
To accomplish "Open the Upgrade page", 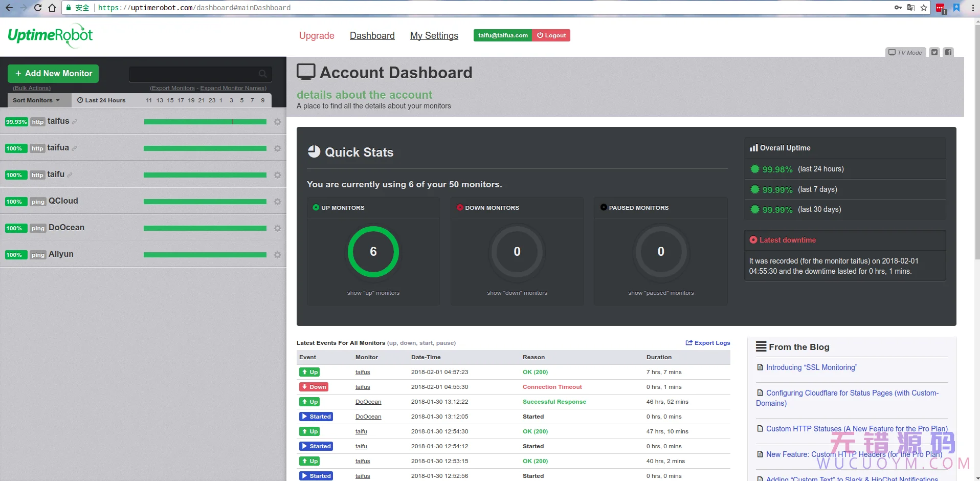I will click(317, 35).
